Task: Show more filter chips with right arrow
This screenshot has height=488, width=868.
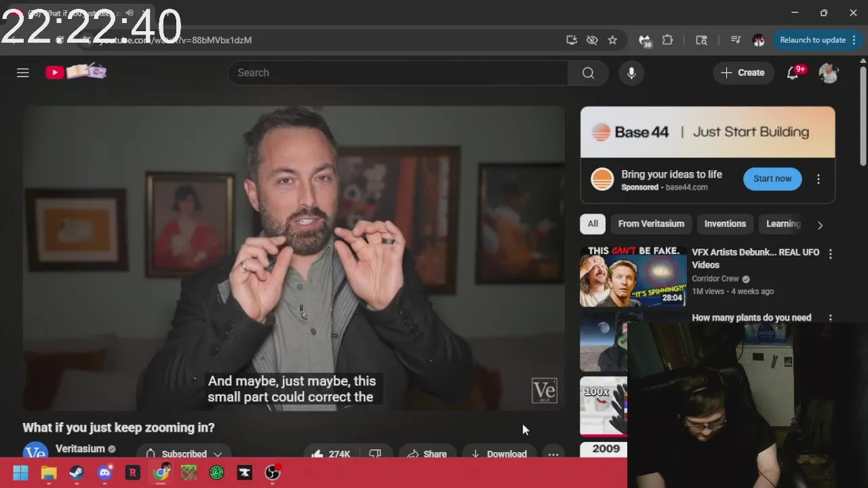Action: [x=820, y=225]
